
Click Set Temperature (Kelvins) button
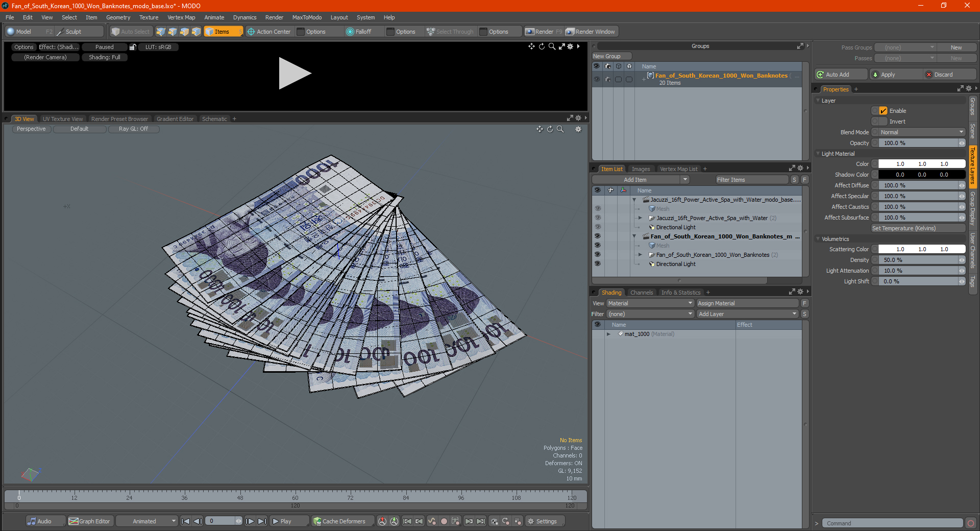point(918,228)
